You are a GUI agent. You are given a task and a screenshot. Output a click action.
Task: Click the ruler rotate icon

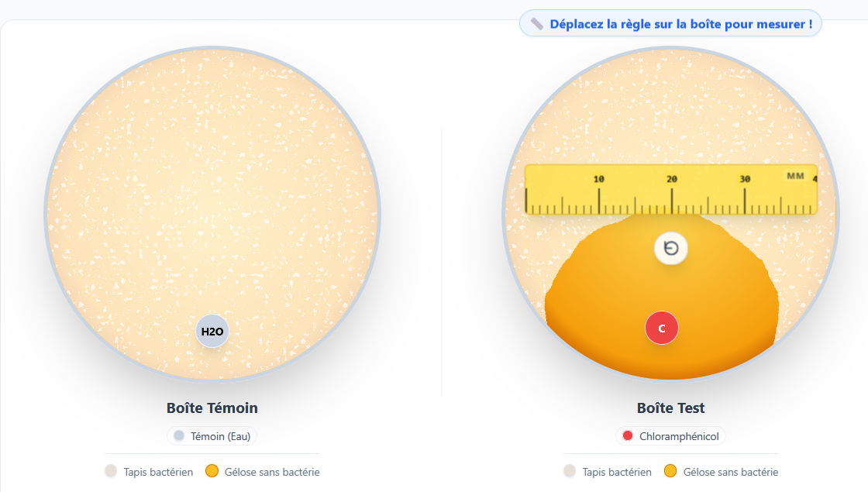tap(671, 248)
